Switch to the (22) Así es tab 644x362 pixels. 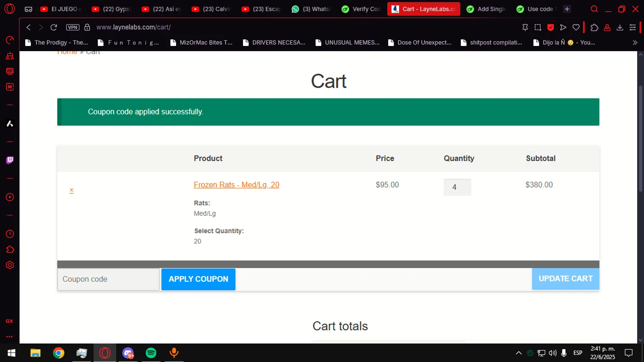click(x=161, y=9)
